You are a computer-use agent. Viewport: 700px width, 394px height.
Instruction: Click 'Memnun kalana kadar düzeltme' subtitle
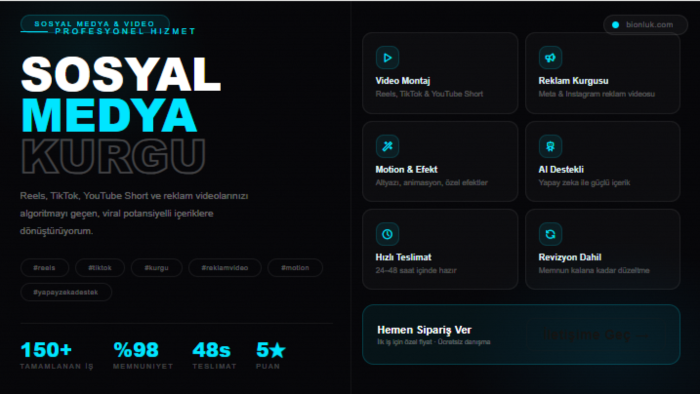click(x=594, y=270)
